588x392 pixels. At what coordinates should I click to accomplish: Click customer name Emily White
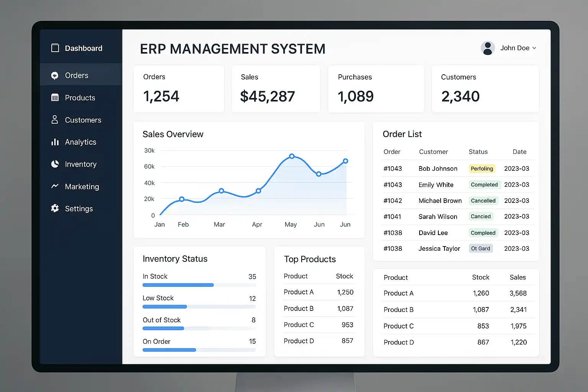(x=436, y=185)
